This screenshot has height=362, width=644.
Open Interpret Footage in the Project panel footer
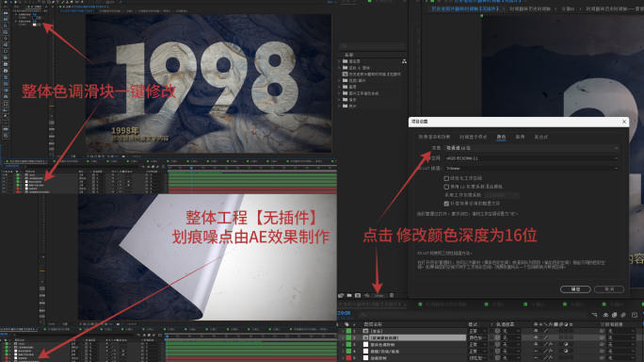[341, 295]
